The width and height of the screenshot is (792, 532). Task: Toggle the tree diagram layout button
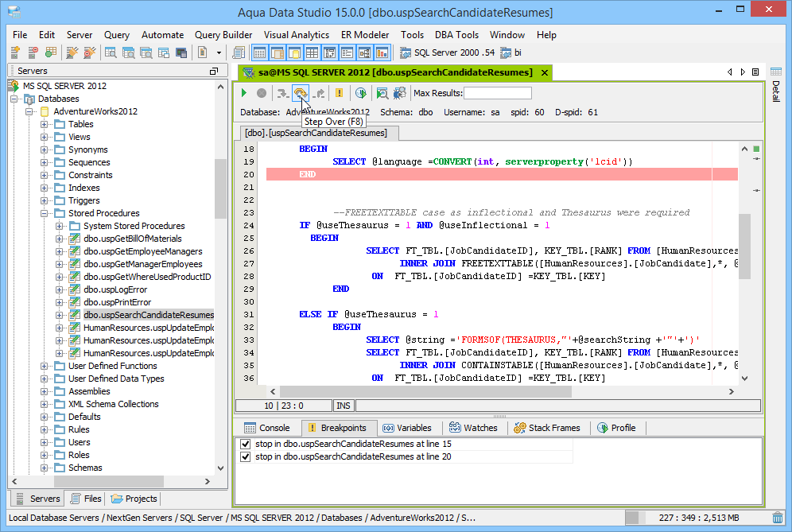click(x=365, y=52)
